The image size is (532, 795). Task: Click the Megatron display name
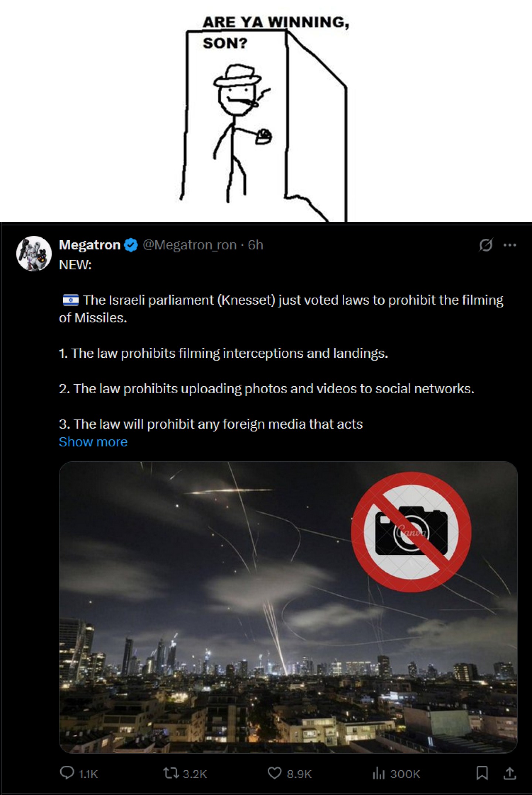click(90, 245)
